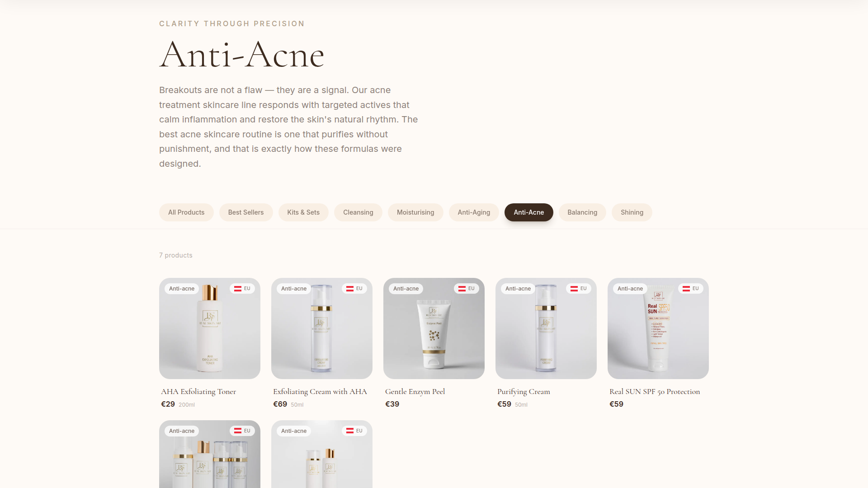Open the Purifying Cream title link

coord(524,392)
